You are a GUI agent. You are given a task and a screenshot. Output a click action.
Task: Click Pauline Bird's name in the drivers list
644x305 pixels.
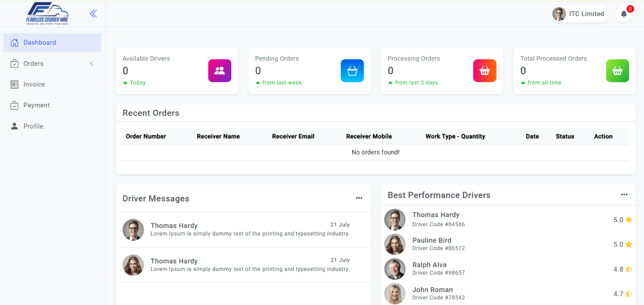[x=431, y=240]
